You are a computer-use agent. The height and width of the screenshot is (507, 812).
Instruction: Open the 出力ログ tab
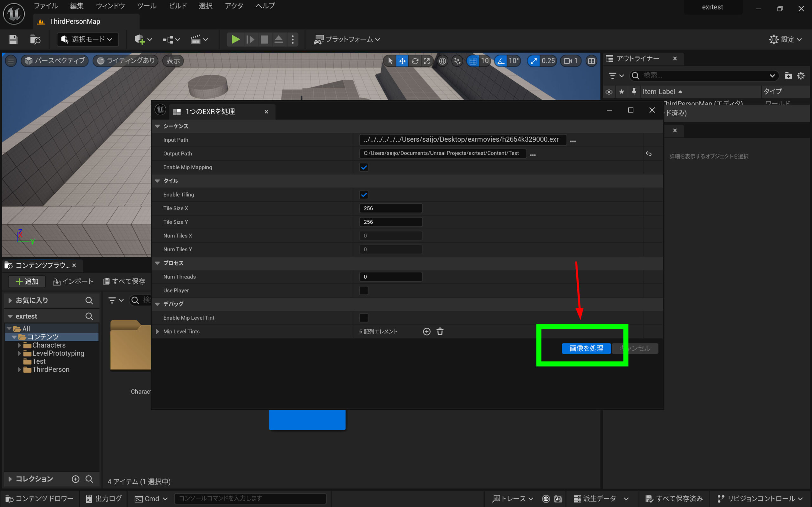(x=104, y=499)
